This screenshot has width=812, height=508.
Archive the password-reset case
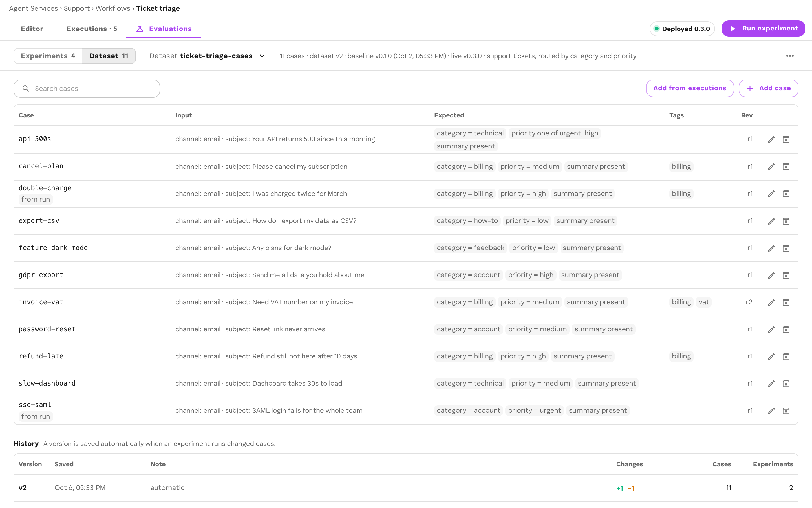pyautogui.click(x=786, y=330)
